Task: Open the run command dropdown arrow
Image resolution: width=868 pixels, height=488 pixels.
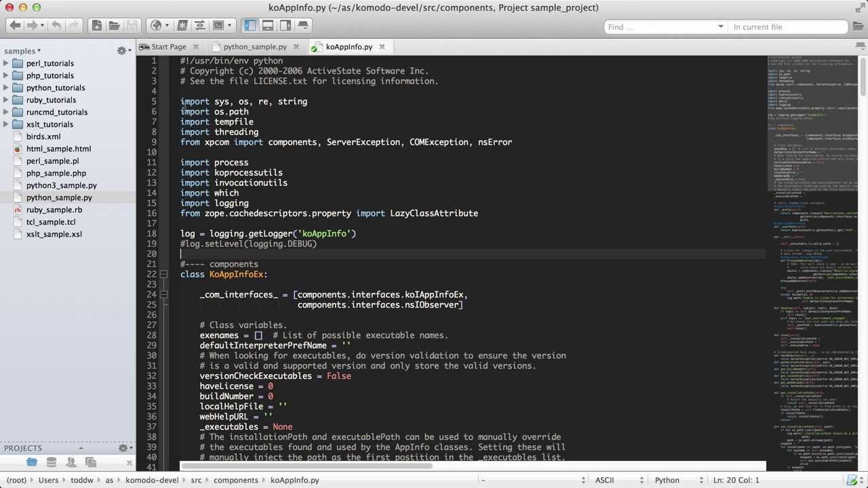Action: 230,26
